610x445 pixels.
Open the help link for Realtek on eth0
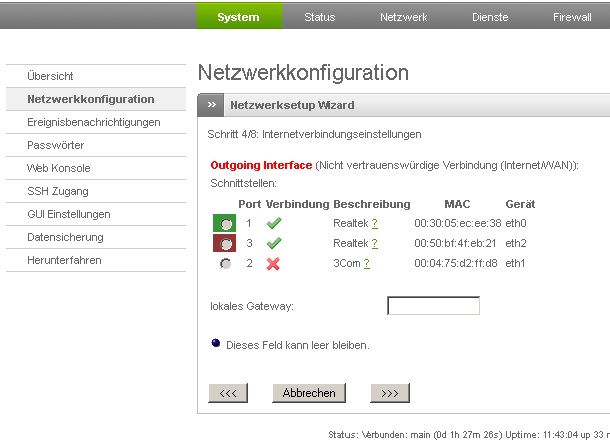374,223
